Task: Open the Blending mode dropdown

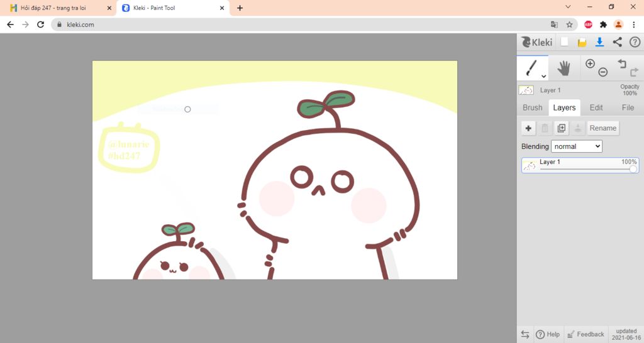Action: [x=577, y=146]
